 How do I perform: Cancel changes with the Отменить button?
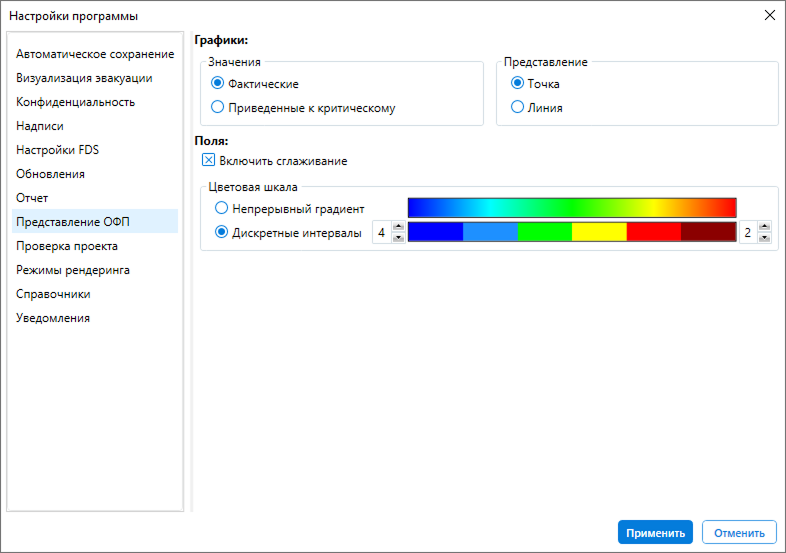(739, 532)
